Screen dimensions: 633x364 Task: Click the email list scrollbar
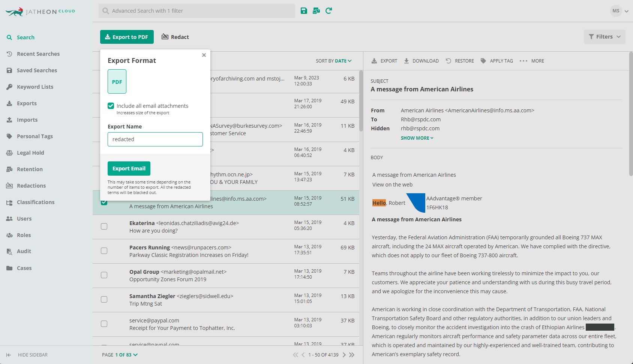click(x=361, y=101)
